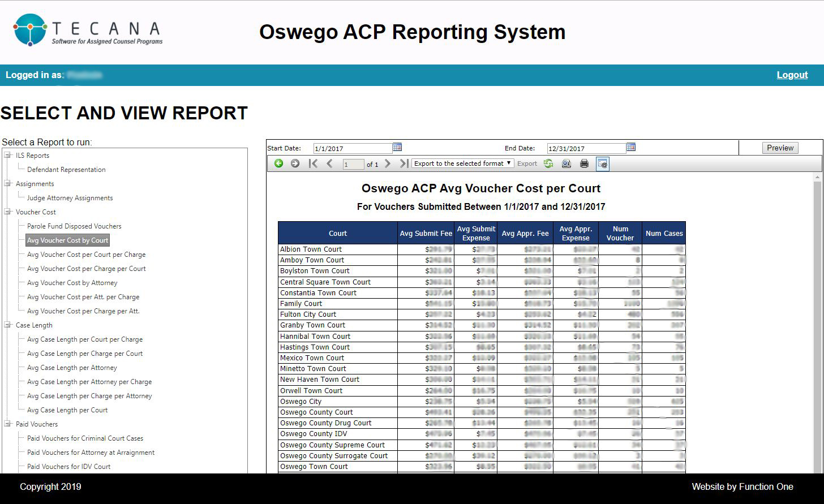The height and width of the screenshot is (504, 824).
Task: Select Avg Case Length per Attorney report
Action: coord(72,367)
